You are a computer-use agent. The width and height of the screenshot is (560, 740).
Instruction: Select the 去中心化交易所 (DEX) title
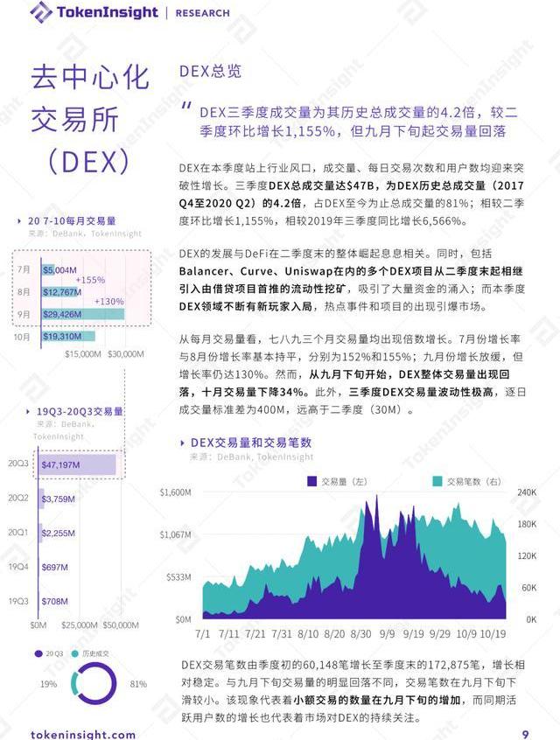[x=90, y=119]
